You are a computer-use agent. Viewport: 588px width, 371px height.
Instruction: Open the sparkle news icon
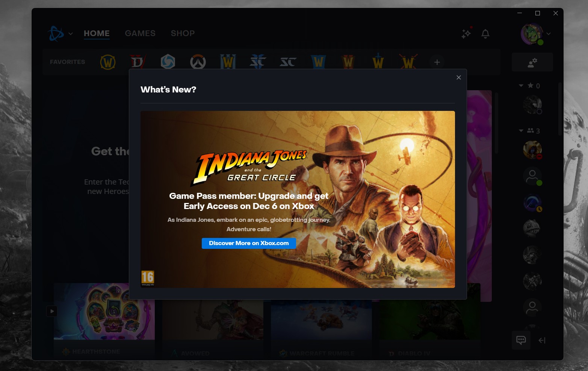click(x=466, y=34)
